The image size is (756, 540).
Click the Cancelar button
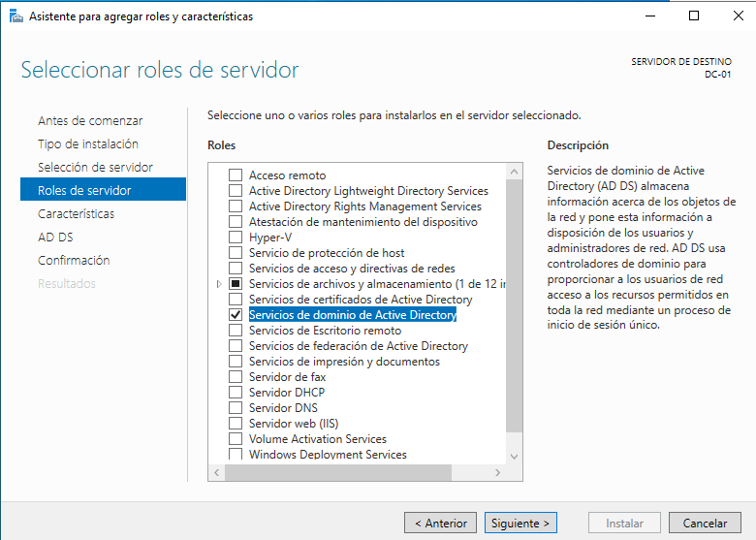tap(705, 524)
